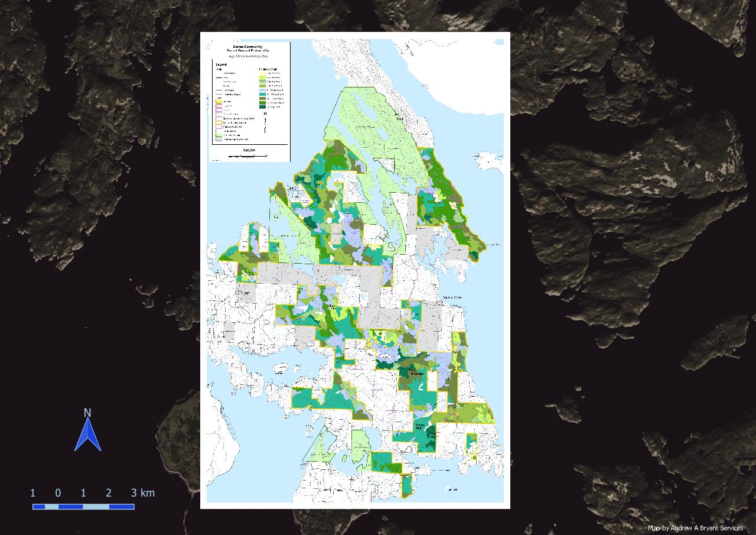Select the yellow-filled swatch in left legend column
This screenshot has width=756, height=535.
point(218,102)
